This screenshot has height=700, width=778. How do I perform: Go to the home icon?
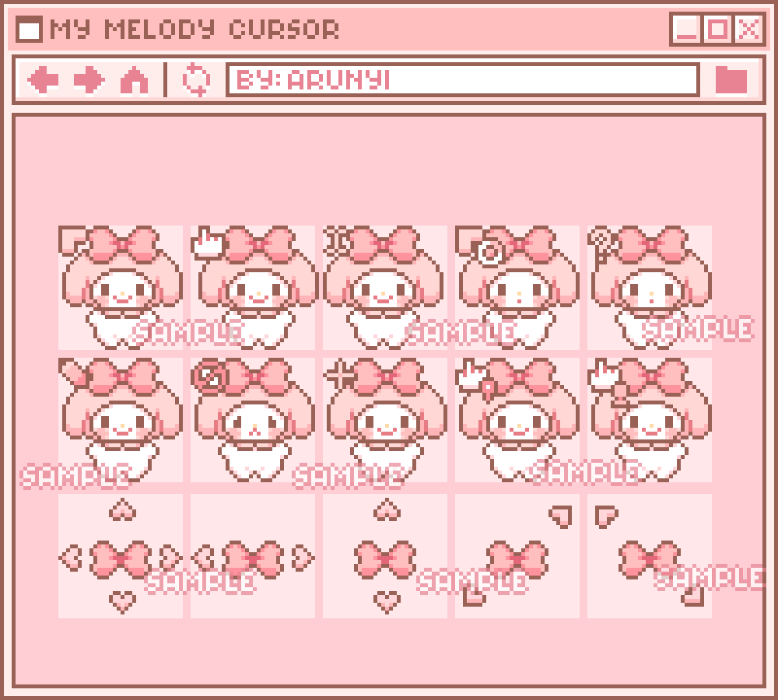134,79
